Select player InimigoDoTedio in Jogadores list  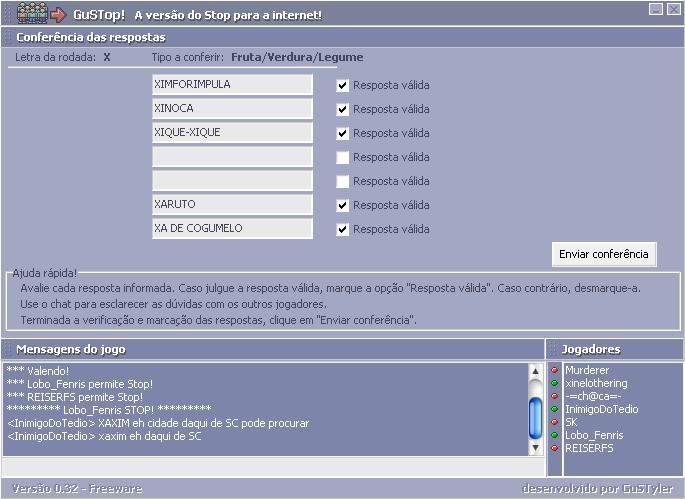pos(602,409)
